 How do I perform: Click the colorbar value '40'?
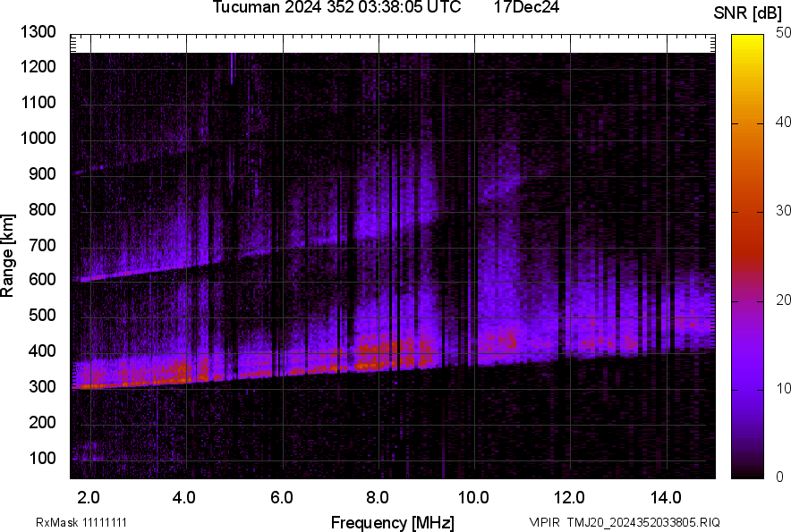[x=783, y=122]
